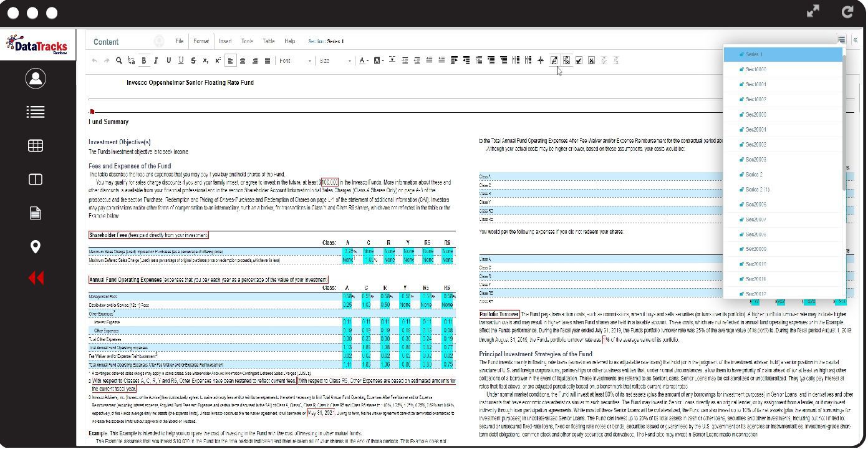Center-align the text
This screenshot has width=868, height=449.
pyautogui.click(x=243, y=60)
